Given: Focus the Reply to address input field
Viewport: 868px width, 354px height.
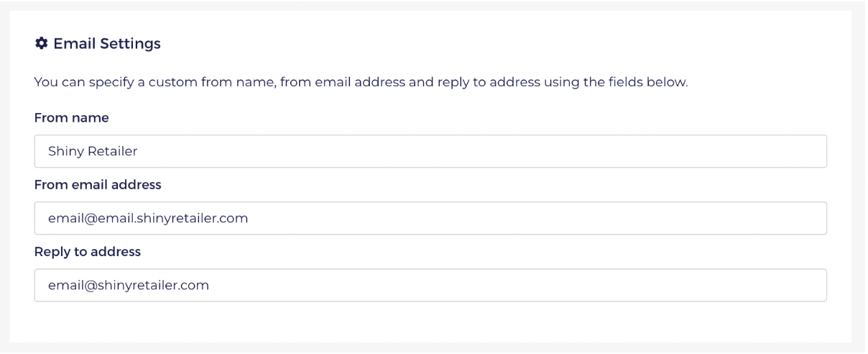Looking at the screenshot, I should [430, 285].
